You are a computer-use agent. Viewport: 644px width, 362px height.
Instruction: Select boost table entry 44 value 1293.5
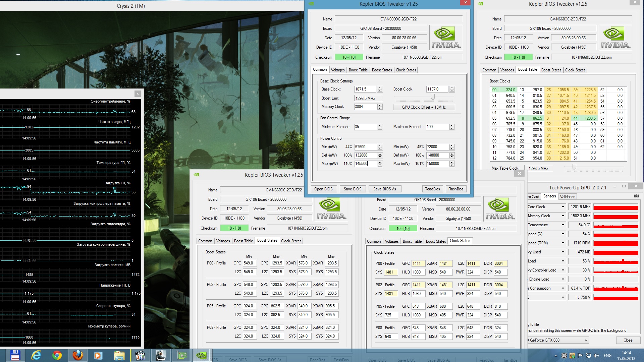[584, 118]
